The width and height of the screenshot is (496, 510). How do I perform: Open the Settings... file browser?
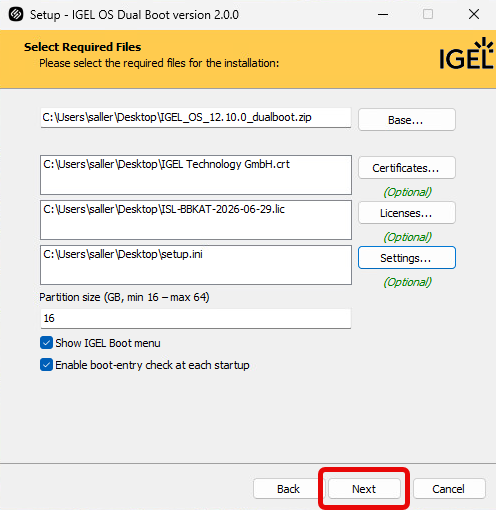(407, 258)
